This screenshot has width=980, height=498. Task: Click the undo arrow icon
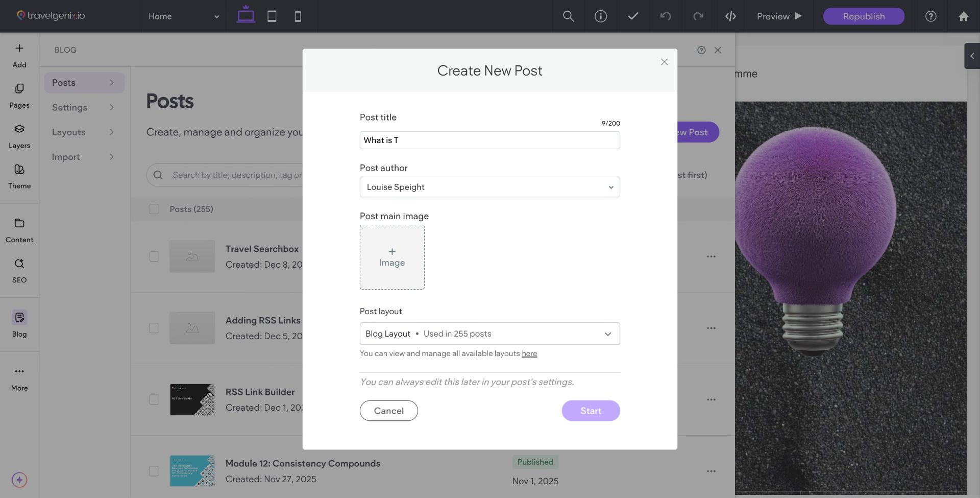tap(666, 16)
